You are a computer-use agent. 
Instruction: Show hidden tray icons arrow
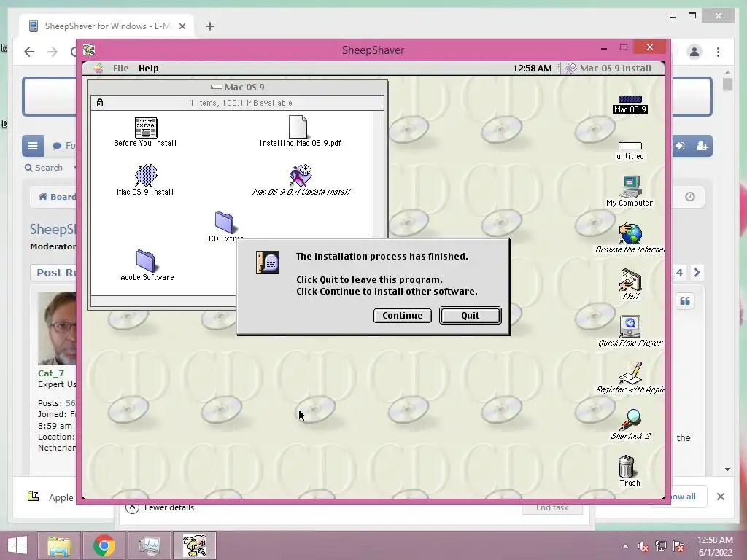coord(625,546)
